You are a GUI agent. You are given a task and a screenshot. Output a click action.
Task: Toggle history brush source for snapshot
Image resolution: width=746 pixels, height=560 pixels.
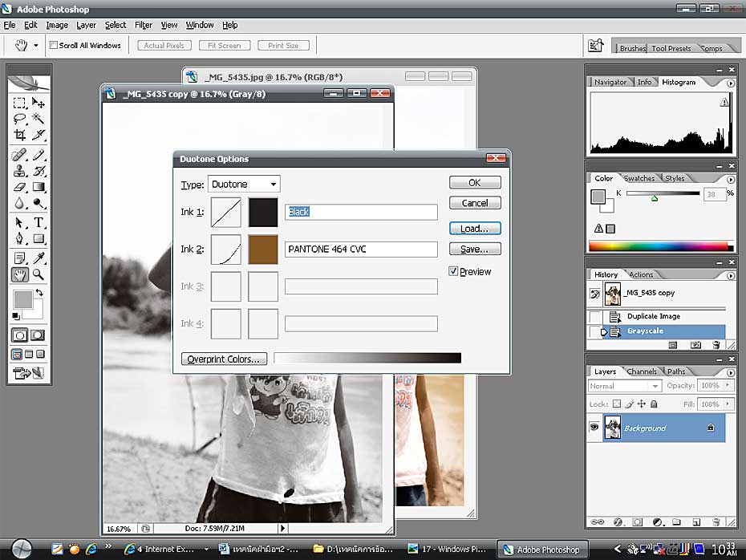click(594, 294)
